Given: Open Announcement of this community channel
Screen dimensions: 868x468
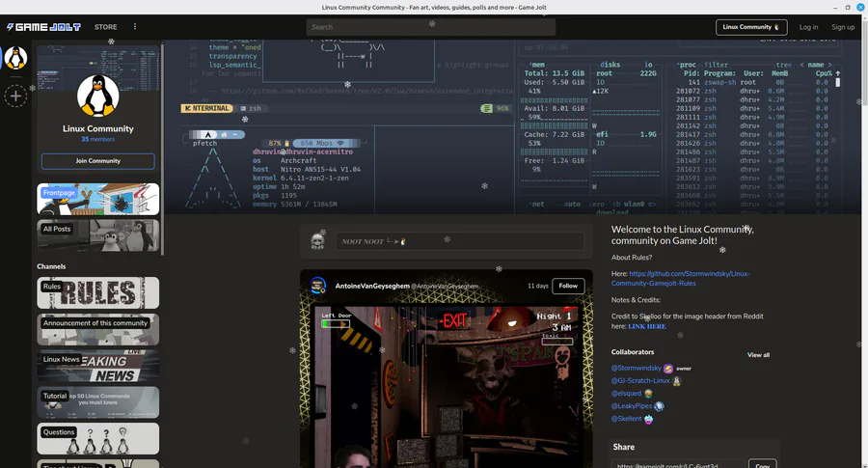Looking at the screenshot, I should pyautogui.click(x=98, y=330).
